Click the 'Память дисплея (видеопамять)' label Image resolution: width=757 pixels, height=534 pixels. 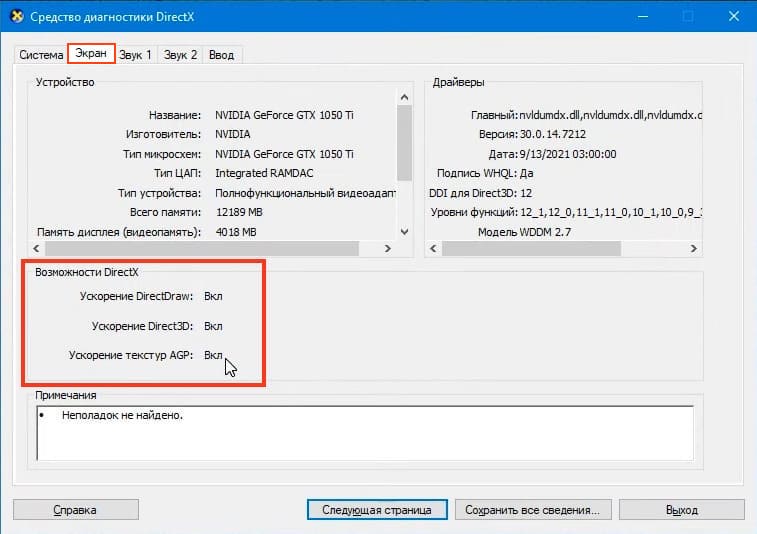[119, 232]
